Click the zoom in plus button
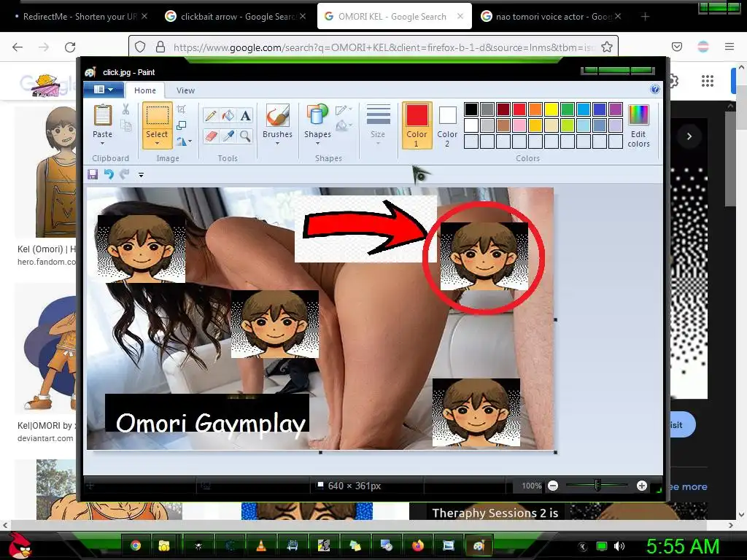Image resolution: width=747 pixels, height=560 pixels. 642,486
